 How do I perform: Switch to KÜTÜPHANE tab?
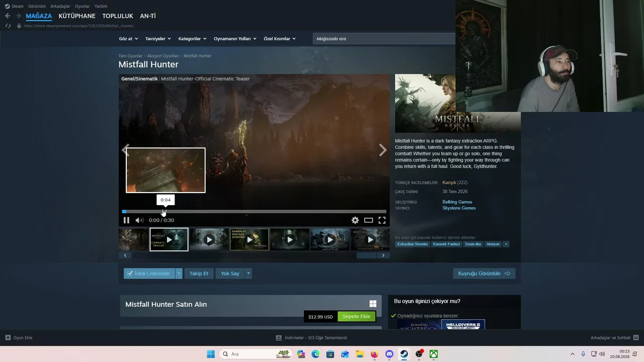point(77,16)
